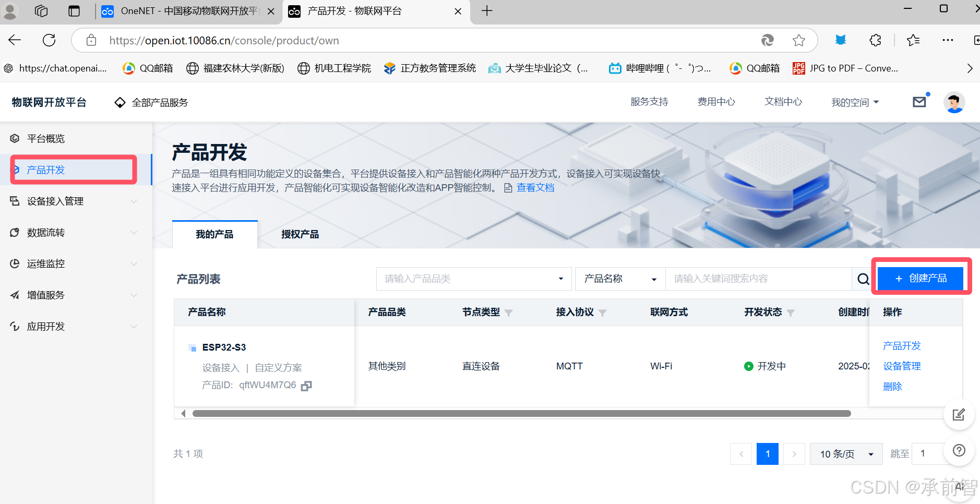Open browser extensions puzzle icon
The height and width of the screenshot is (504, 980).
[x=875, y=40]
